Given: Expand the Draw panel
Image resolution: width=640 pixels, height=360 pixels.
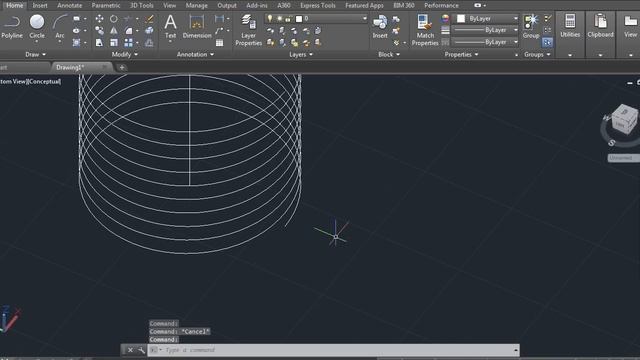Looking at the screenshot, I should point(35,54).
